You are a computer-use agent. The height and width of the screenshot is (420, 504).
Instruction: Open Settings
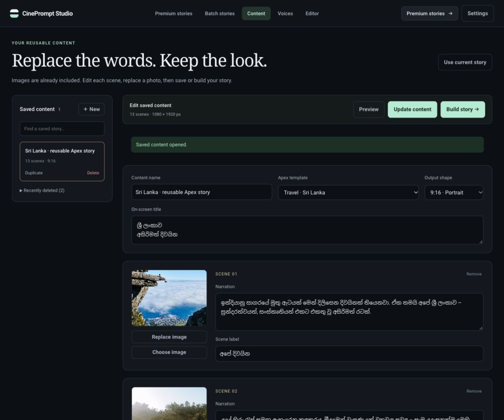click(x=478, y=13)
